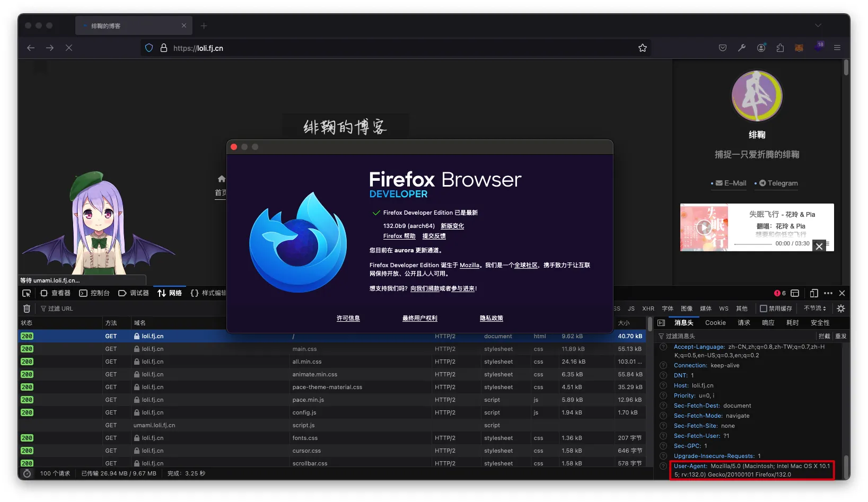Open 最终用户权利 end-user rights link
The width and height of the screenshot is (868, 502).
coord(420,318)
